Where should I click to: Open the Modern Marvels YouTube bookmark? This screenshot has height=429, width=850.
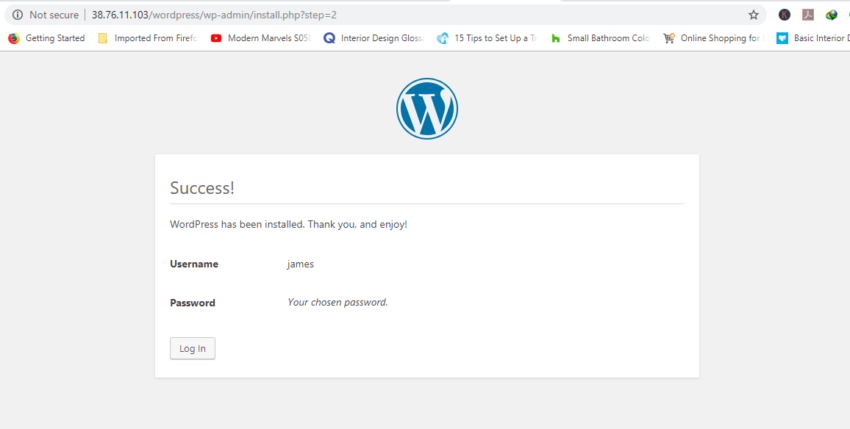coord(261,38)
